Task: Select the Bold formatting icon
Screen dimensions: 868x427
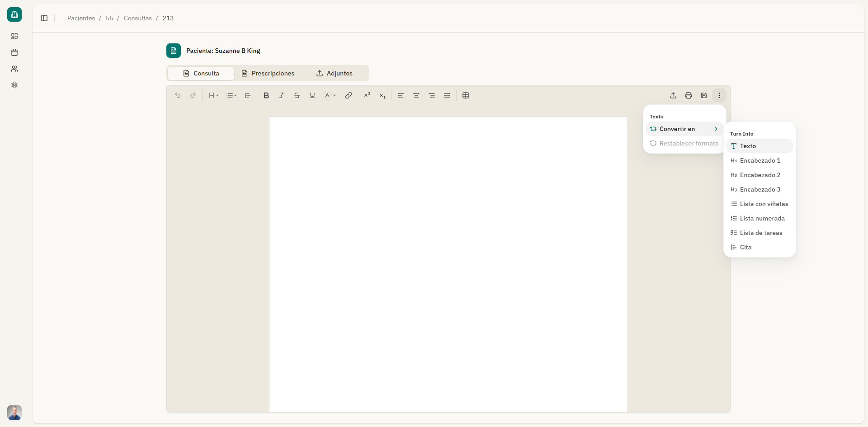Action: coord(266,95)
